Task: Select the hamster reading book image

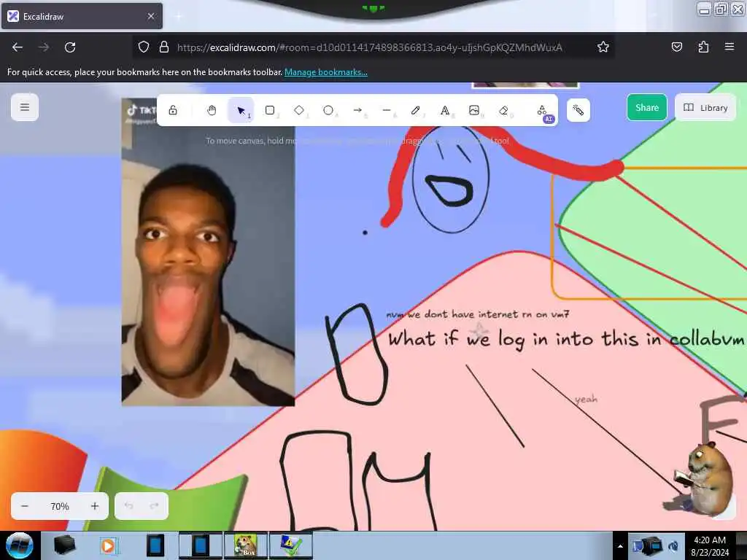Action: tap(701, 478)
